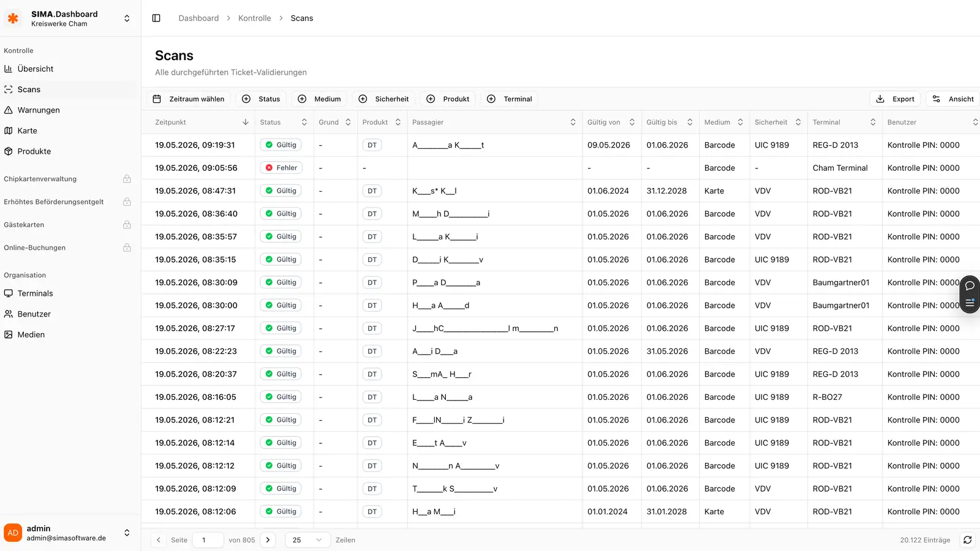
Task: Go to next page arrow
Action: pos(268,540)
